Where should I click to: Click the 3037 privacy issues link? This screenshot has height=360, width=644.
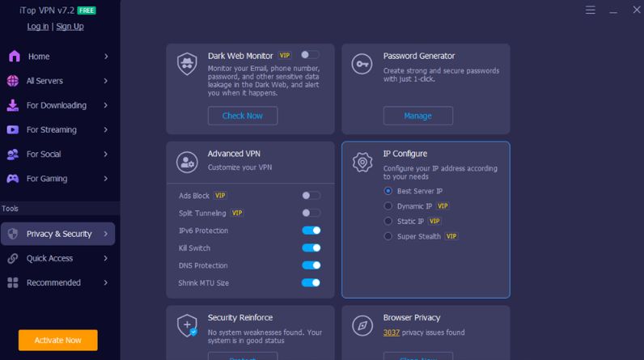[392, 332]
